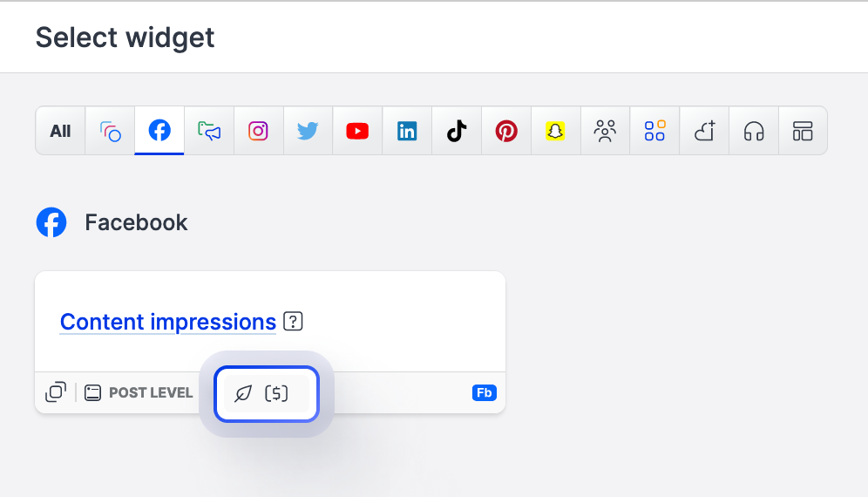Select the colored squares apps icon
868x497 pixels.
(654, 131)
